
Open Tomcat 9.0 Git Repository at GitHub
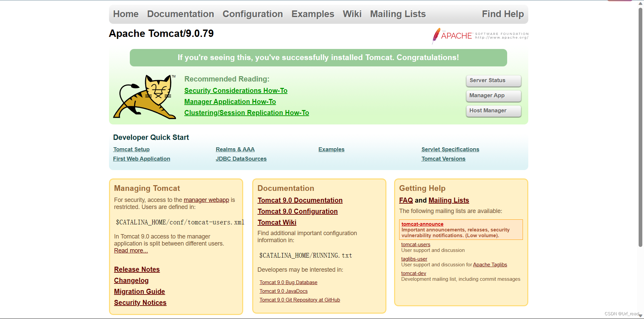coord(300,300)
